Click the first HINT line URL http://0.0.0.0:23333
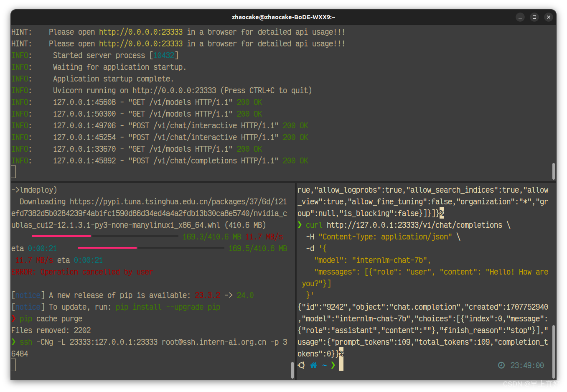 141,32
